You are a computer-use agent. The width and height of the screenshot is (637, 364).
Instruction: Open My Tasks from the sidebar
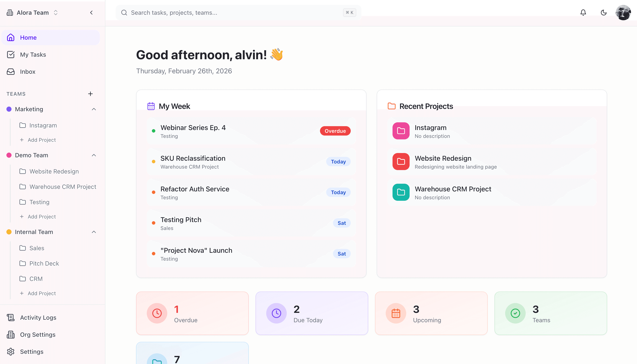coord(33,55)
